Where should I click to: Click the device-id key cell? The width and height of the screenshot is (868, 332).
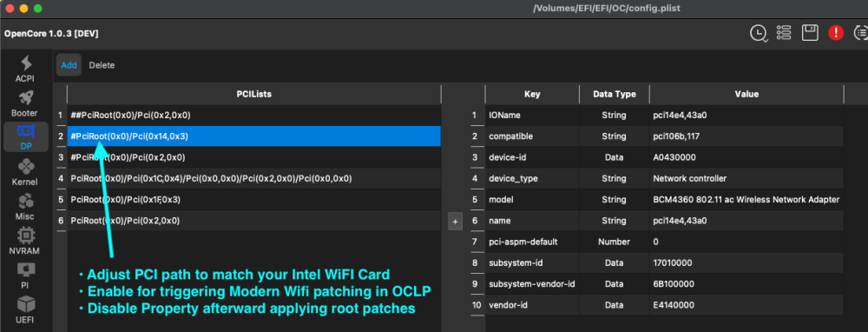tap(532, 157)
